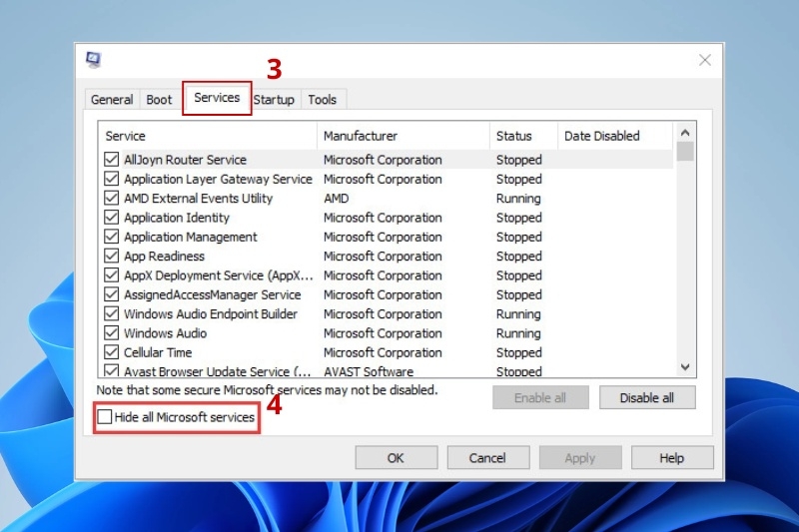Screen dimensions: 799x532
Task: Toggle Avast Browser Update Service checkbox
Action: pyautogui.click(x=111, y=370)
